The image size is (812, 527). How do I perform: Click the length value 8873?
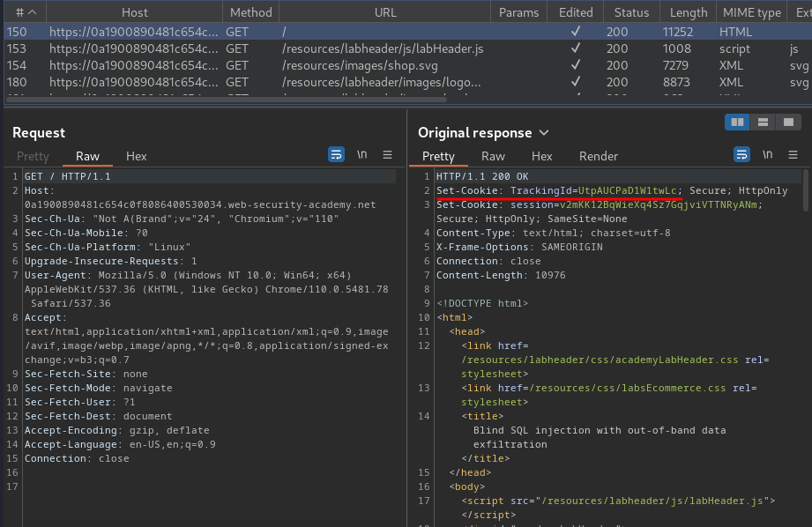tap(676, 82)
